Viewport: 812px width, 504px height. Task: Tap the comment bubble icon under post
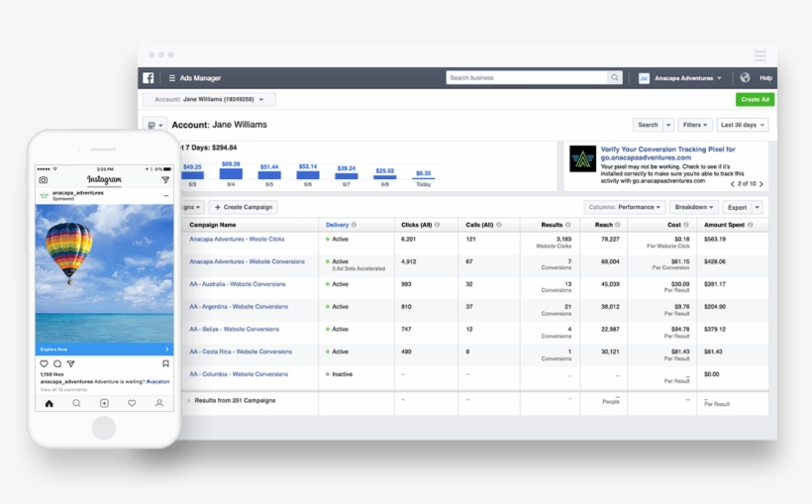[57, 363]
